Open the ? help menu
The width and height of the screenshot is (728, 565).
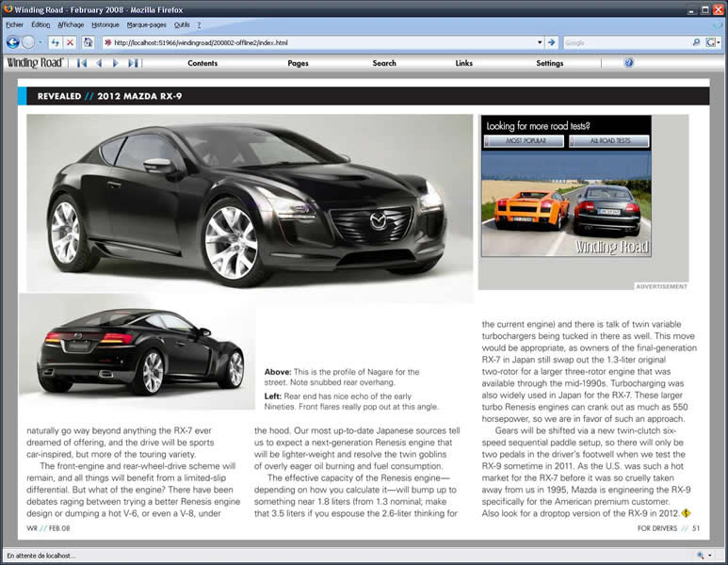tap(199, 25)
